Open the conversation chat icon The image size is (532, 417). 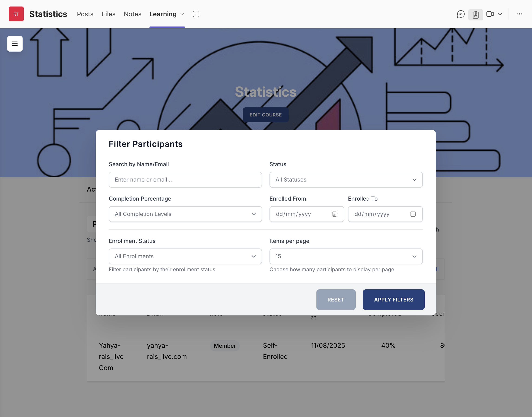click(460, 14)
